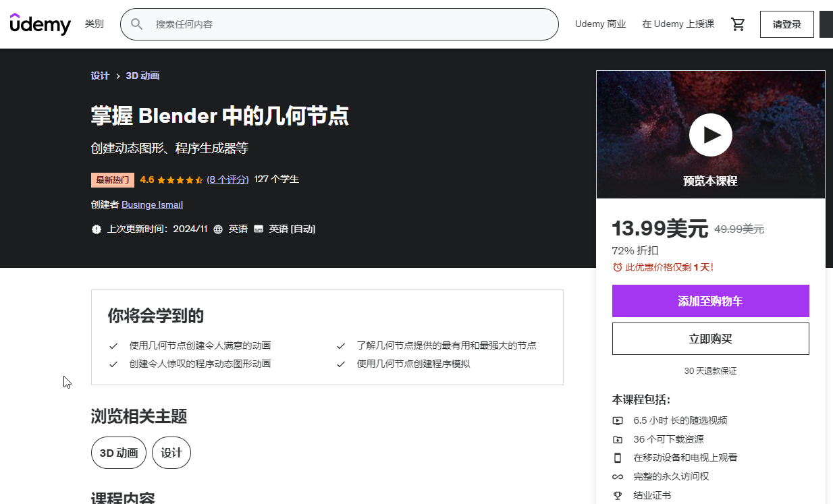Open Udemy 商业 link

tap(601, 24)
